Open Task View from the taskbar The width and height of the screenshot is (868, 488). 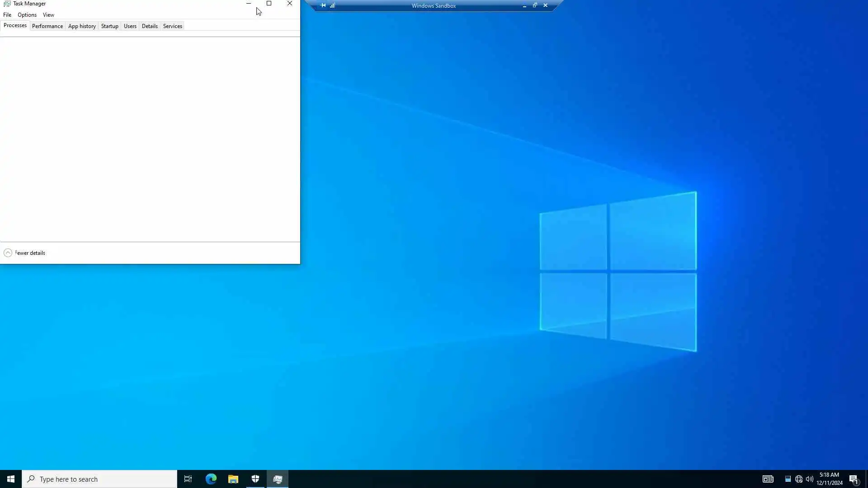[x=188, y=479]
